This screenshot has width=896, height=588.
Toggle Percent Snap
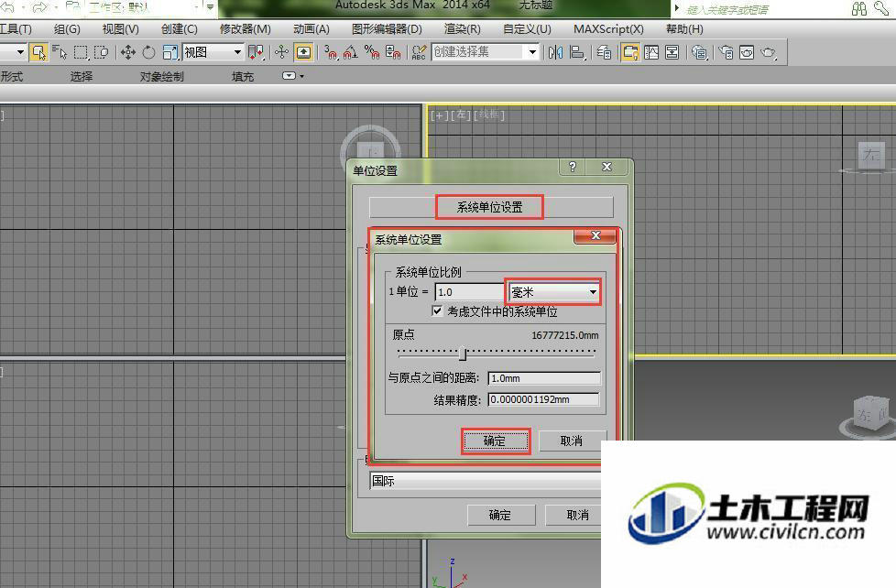(372, 52)
